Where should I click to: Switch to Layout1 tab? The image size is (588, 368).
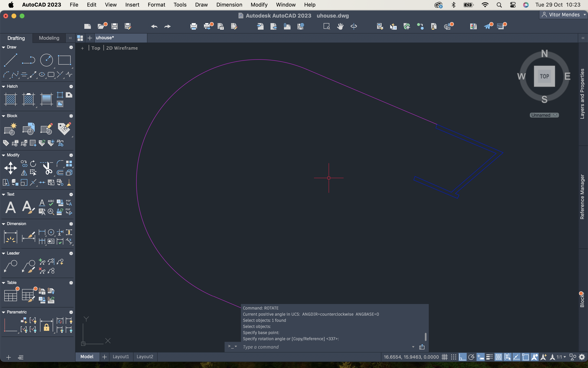tap(121, 357)
